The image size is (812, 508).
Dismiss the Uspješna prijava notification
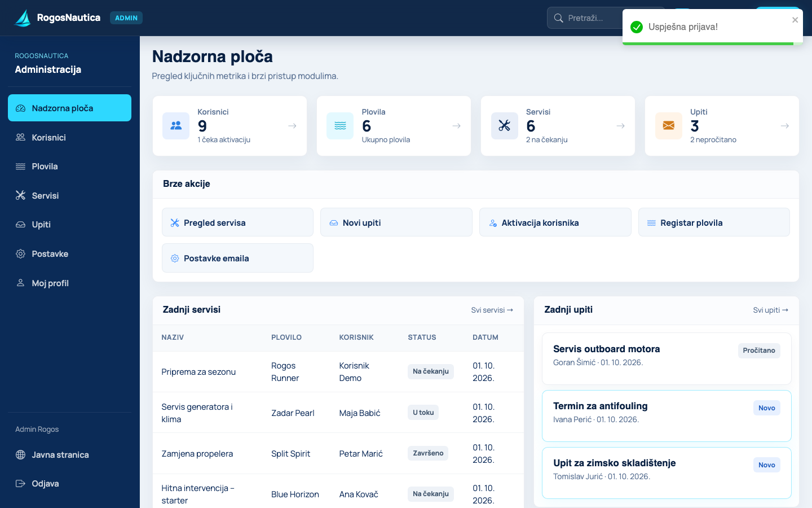[x=795, y=20]
